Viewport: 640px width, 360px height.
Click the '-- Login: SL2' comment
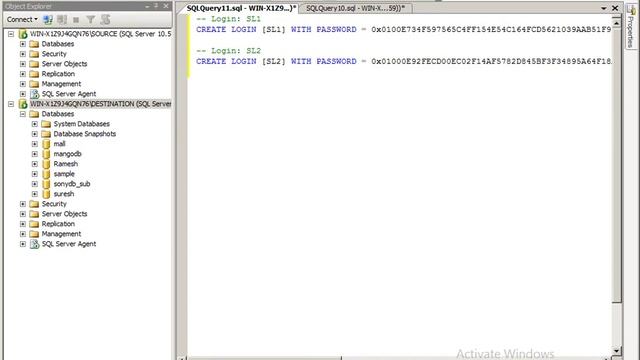(x=229, y=51)
